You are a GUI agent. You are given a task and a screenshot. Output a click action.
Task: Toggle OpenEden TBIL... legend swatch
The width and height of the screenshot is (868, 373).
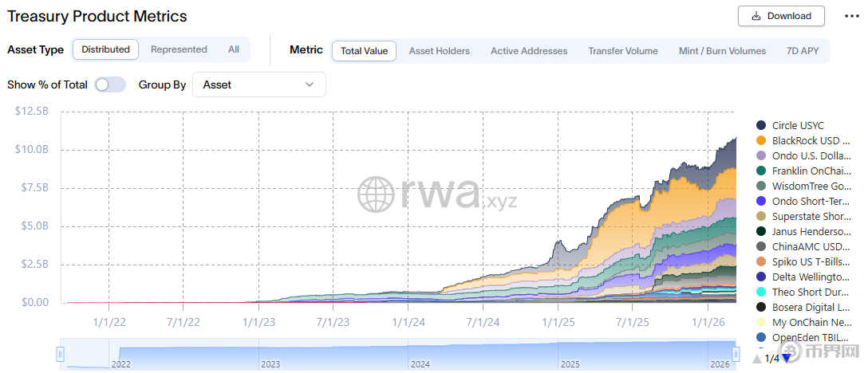(x=761, y=337)
